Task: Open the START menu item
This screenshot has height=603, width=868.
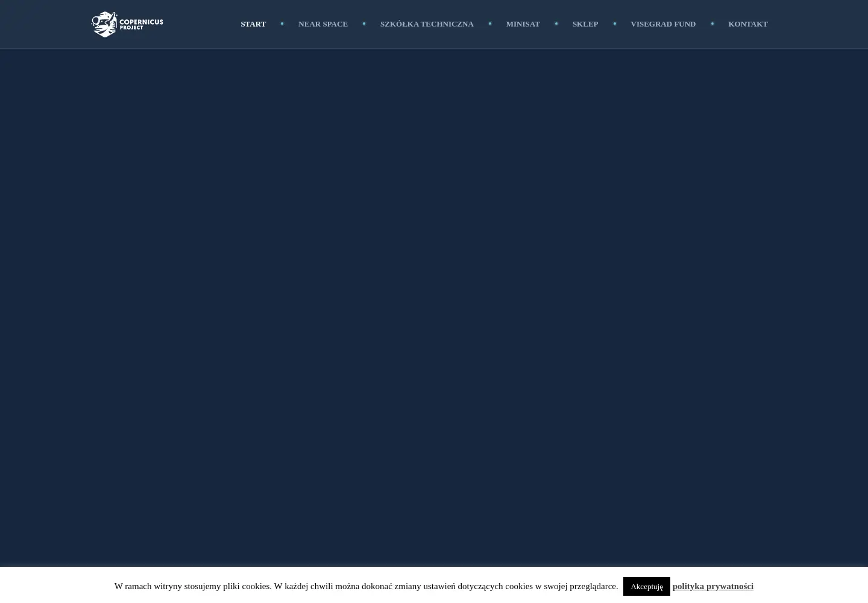Action: click(253, 24)
